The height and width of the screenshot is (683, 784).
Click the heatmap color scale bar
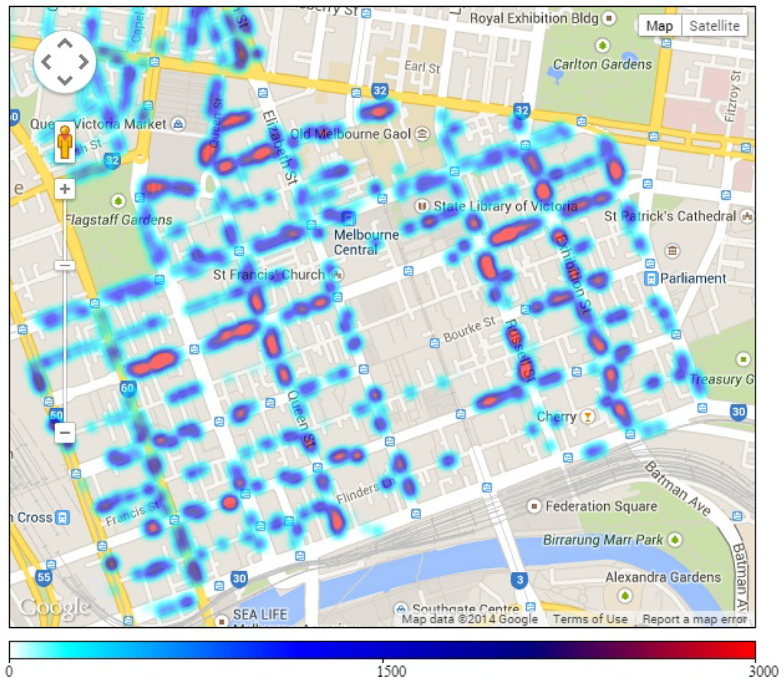click(382, 650)
